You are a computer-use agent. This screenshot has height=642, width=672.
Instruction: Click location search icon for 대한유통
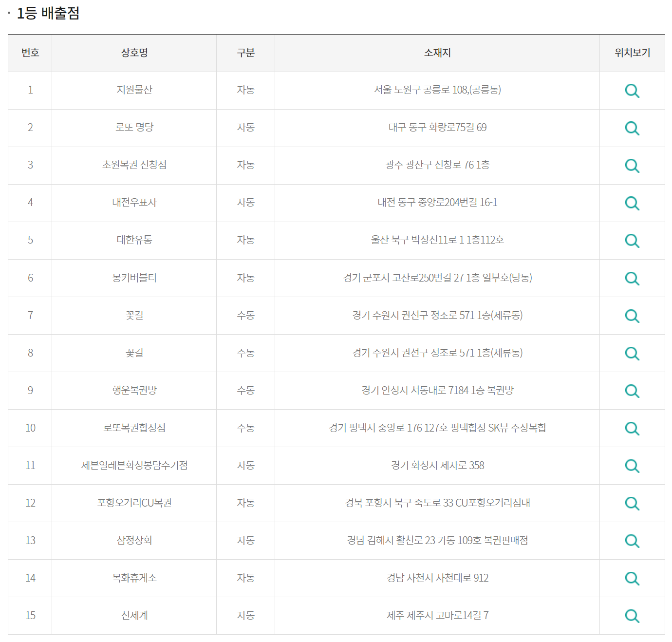click(x=632, y=241)
